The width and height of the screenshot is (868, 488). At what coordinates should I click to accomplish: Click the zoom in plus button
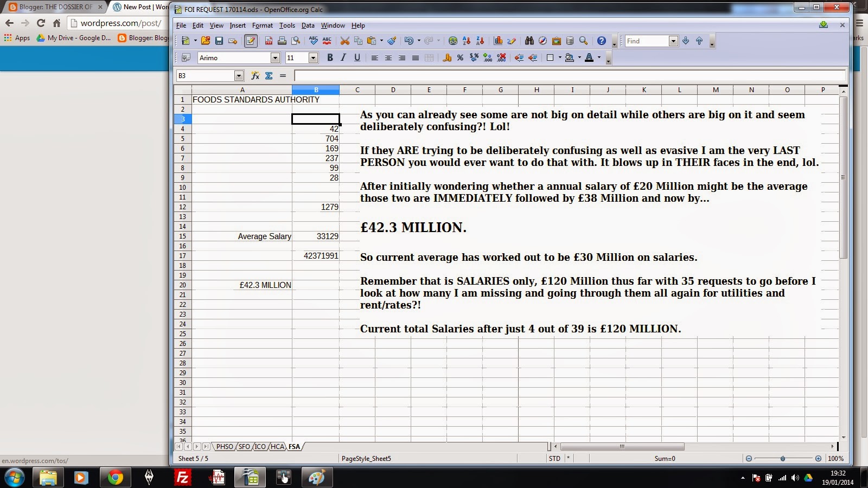pyautogui.click(x=818, y=459)
